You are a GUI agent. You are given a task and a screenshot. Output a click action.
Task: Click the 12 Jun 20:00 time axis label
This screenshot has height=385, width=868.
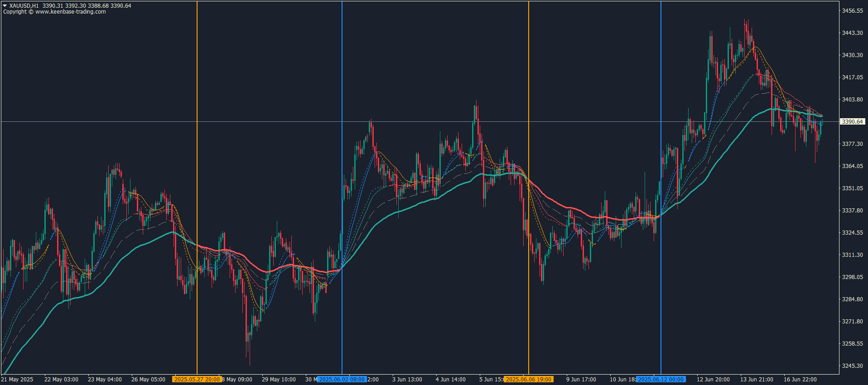pyautogui.click(x=713, y=380)
